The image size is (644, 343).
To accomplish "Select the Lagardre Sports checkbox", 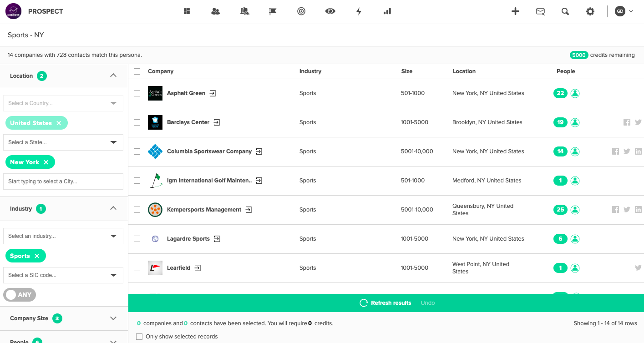I will coord(137,239).
